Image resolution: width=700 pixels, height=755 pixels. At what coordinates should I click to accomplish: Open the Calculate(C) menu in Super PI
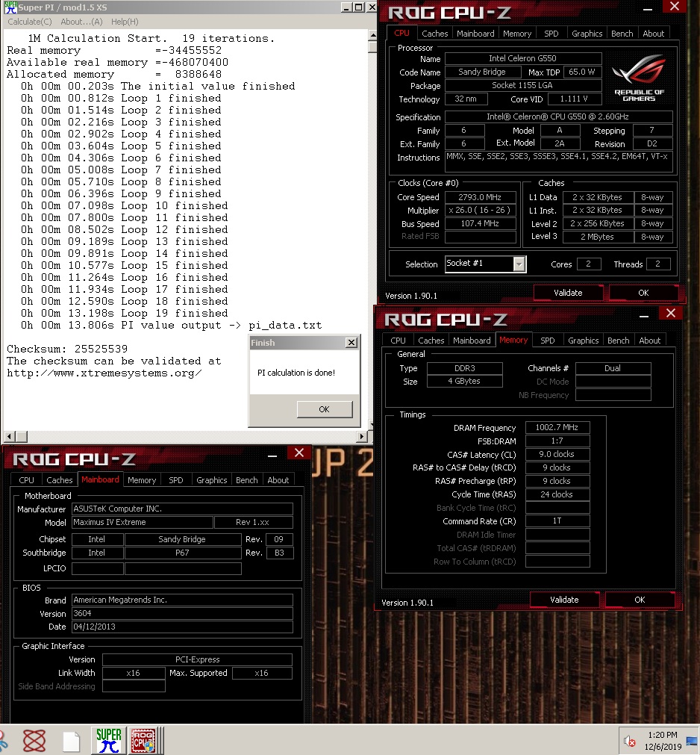[29, 22]
